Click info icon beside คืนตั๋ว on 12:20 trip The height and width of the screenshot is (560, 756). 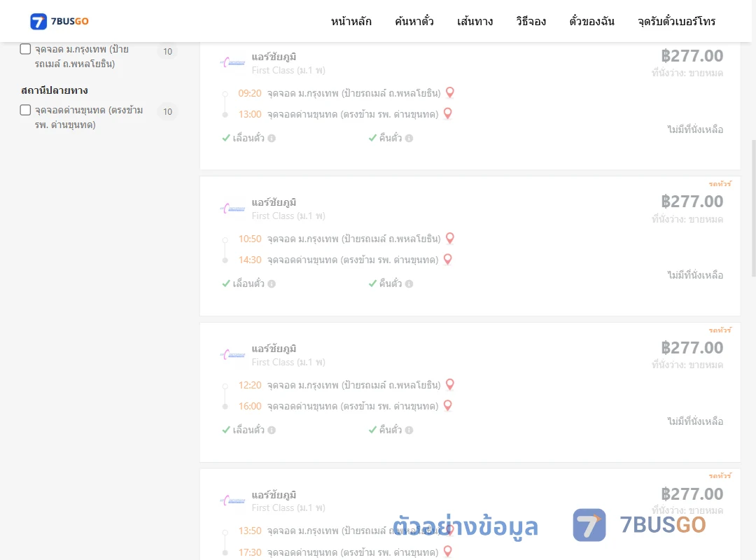pyautogui.click(x=409, y=430)
